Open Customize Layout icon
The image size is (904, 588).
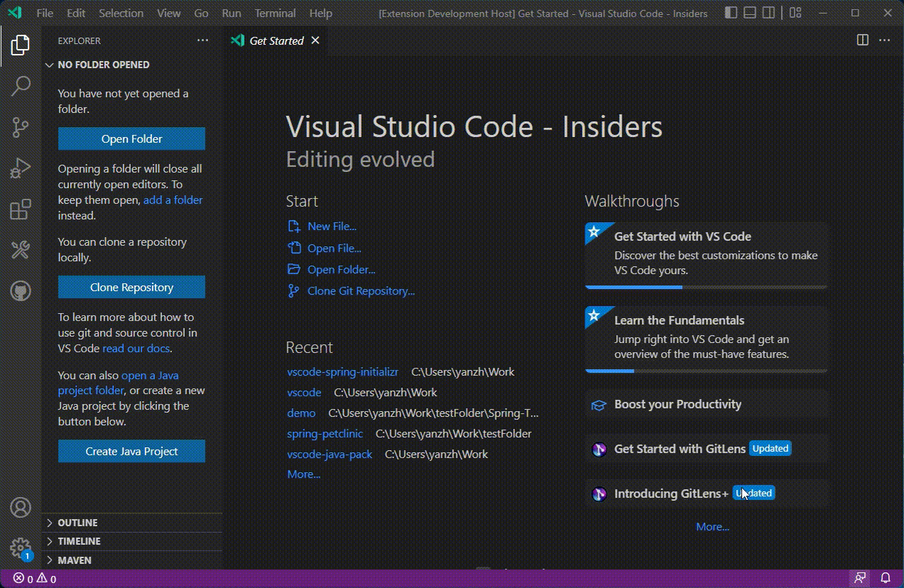coord(795,13)
